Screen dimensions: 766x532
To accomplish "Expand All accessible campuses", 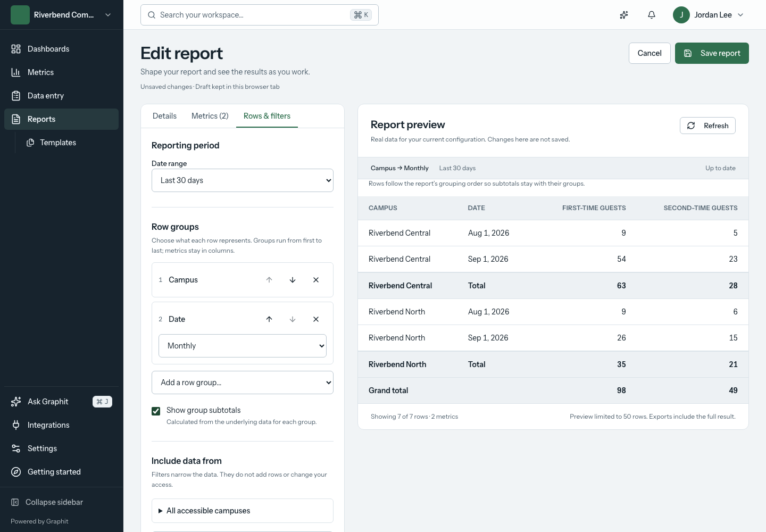I will [x=243, y=511].
